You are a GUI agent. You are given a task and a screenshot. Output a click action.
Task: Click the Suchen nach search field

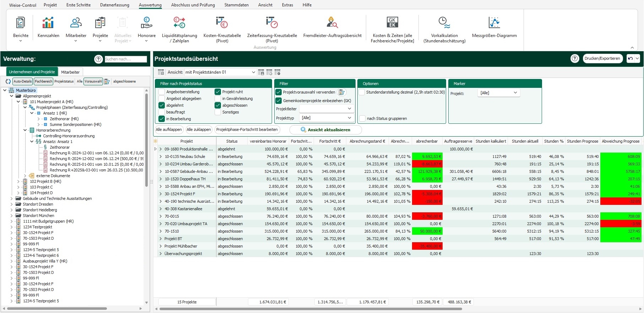pyautogui.click(x=126, y=59)
